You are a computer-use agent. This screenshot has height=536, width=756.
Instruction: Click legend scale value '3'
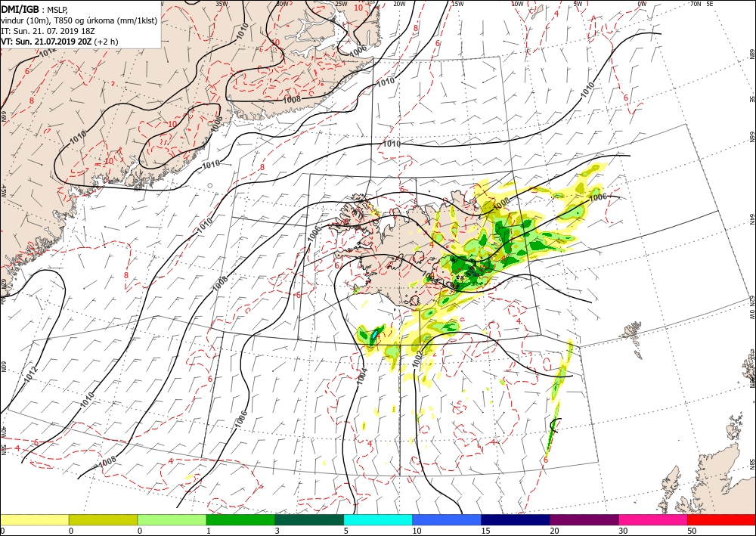277,531
